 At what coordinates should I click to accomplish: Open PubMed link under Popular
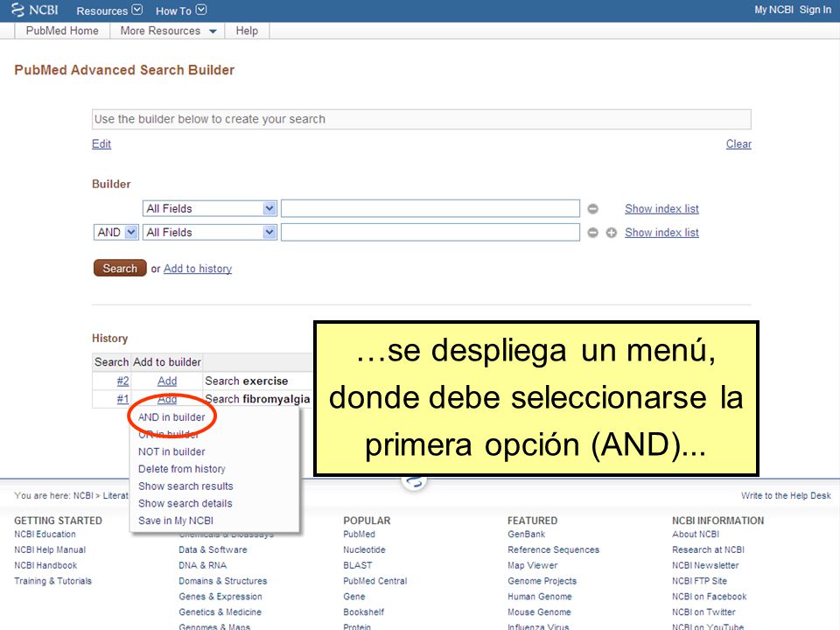click(359, 534)
